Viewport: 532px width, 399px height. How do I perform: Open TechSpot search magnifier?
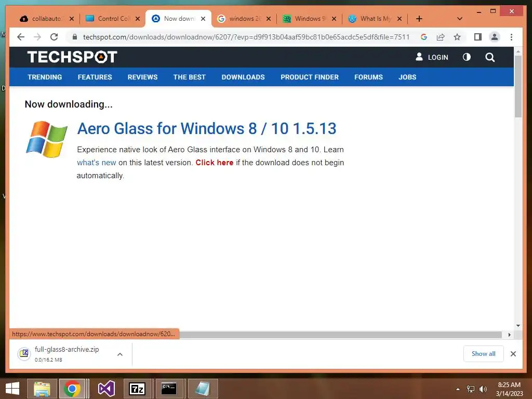point(490,57)
